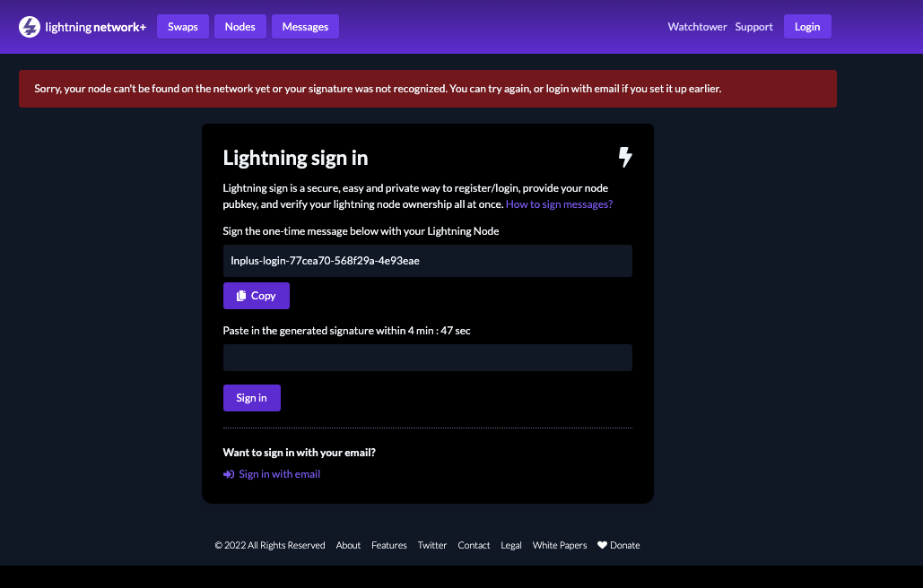Go to the Nodes section
Viewport: 923px width, 588px height.
tap(239, 27)
